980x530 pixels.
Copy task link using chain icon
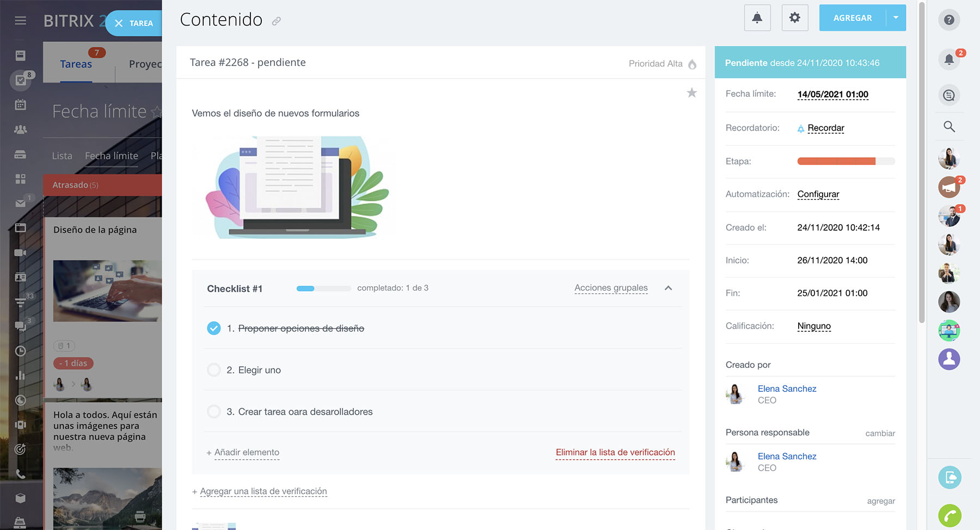tap(277, 21)
